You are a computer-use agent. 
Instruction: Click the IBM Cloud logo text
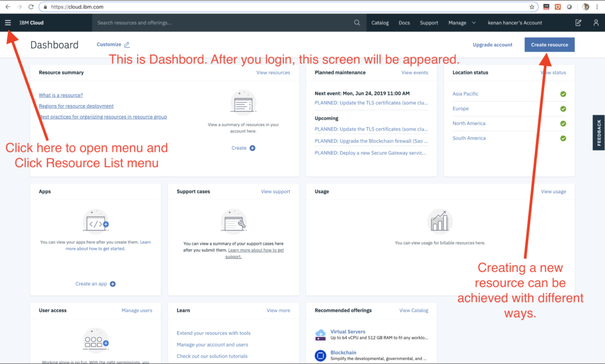(32, 23)
